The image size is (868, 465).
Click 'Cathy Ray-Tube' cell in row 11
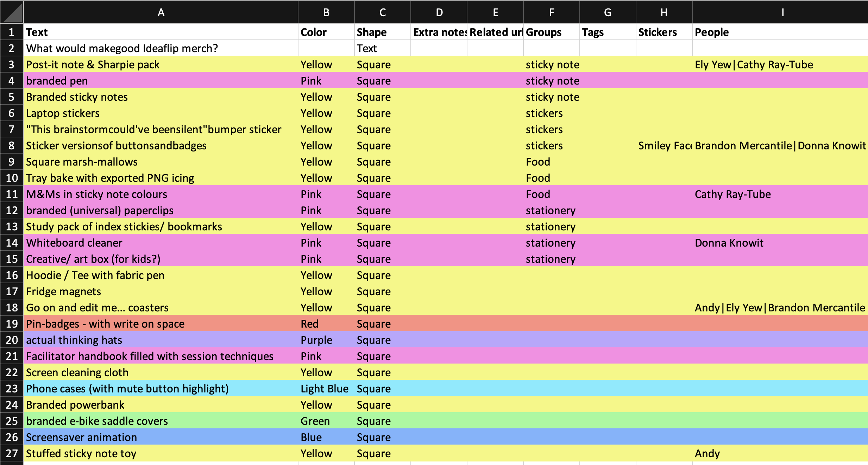pyautogui.click(x=780, y=194)
